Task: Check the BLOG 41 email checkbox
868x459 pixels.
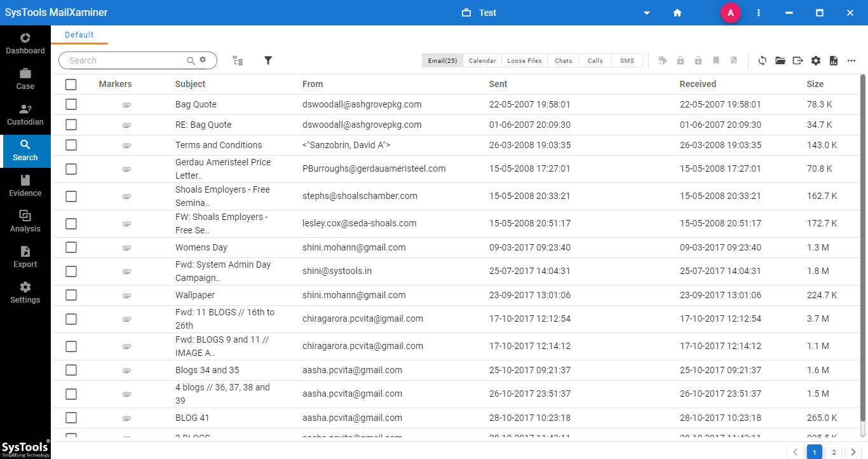Action: tap(71, 418)
